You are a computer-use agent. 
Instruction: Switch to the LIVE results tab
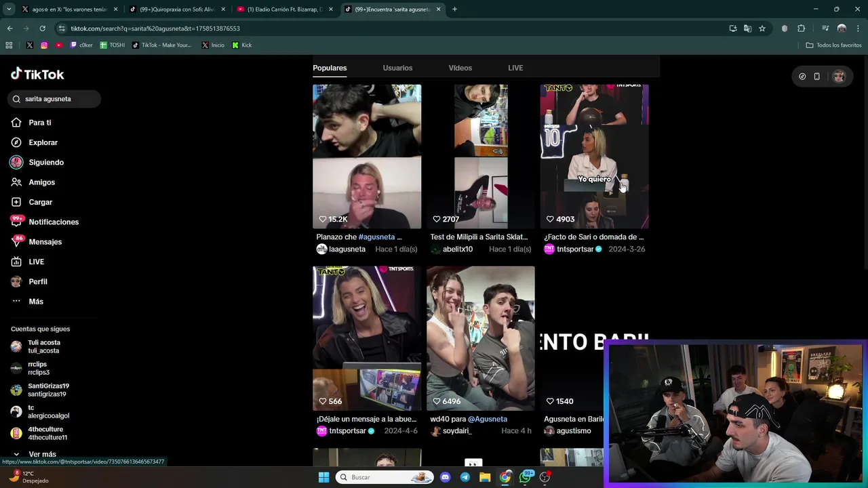tap(515, 68)
